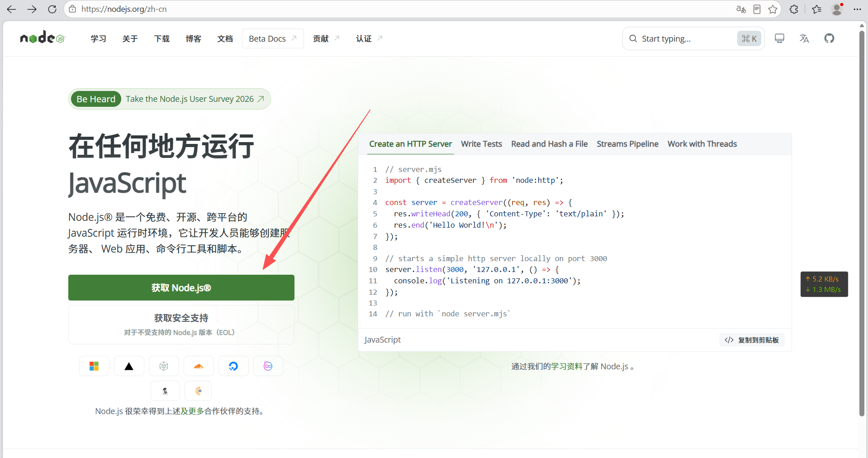Open the browser profile avatar
Image resolution: width=868 pixels, height=458 pixels.
(837, 9)
